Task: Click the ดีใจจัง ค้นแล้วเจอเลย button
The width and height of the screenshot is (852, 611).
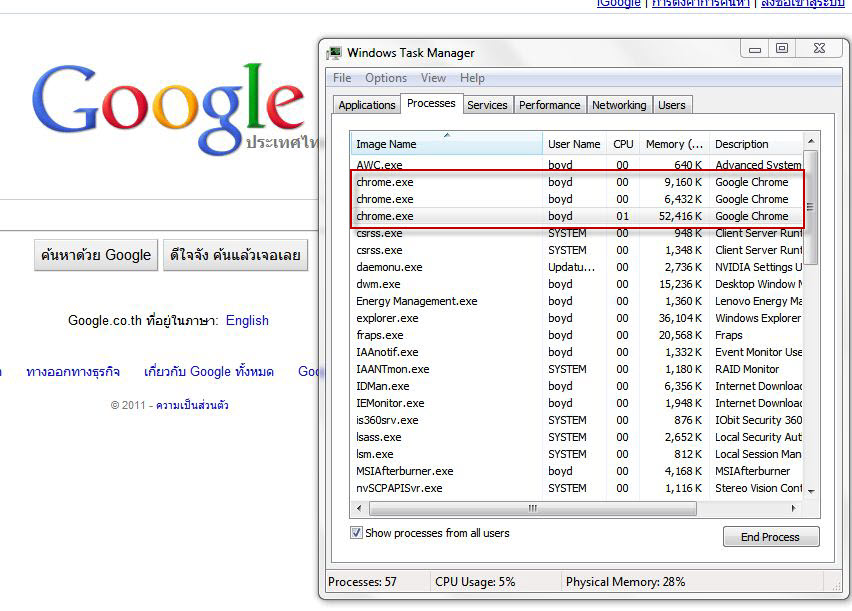Action: pyautogui.click(x=235, y=255)
